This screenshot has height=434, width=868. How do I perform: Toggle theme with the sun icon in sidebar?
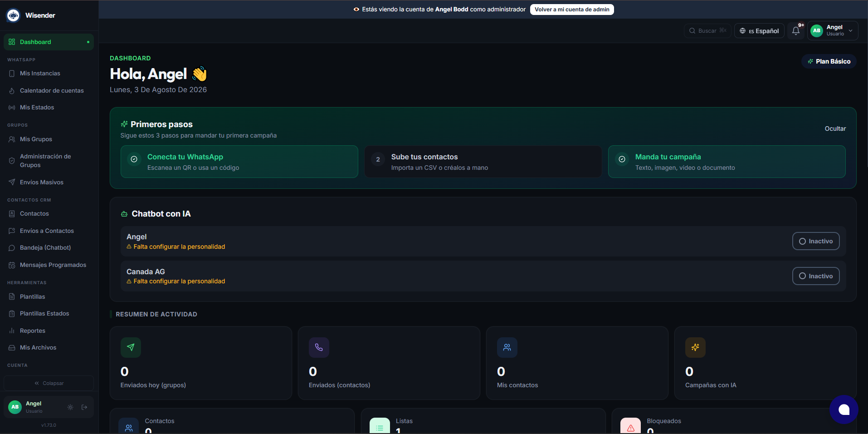tap(70, 407)
